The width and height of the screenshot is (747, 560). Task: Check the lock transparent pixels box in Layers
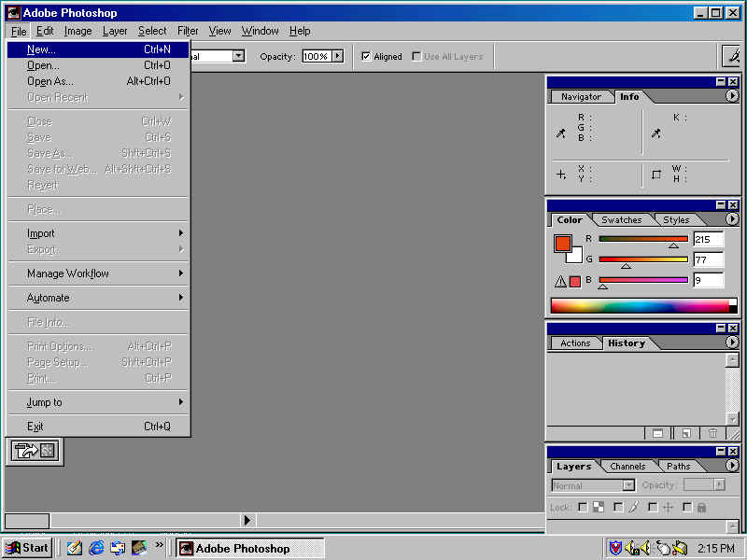pos(582,507)
